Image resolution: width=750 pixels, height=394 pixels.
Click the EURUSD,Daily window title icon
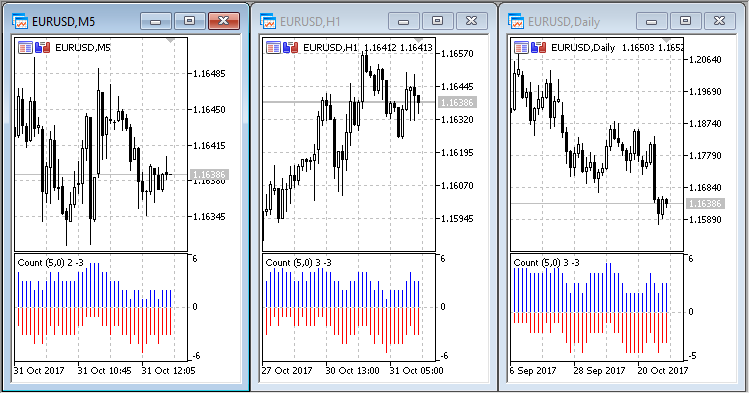click(516, 22)
